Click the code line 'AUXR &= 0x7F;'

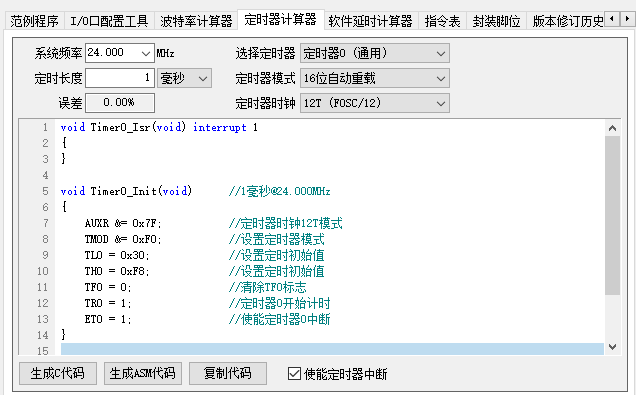(x=123, y=223)
